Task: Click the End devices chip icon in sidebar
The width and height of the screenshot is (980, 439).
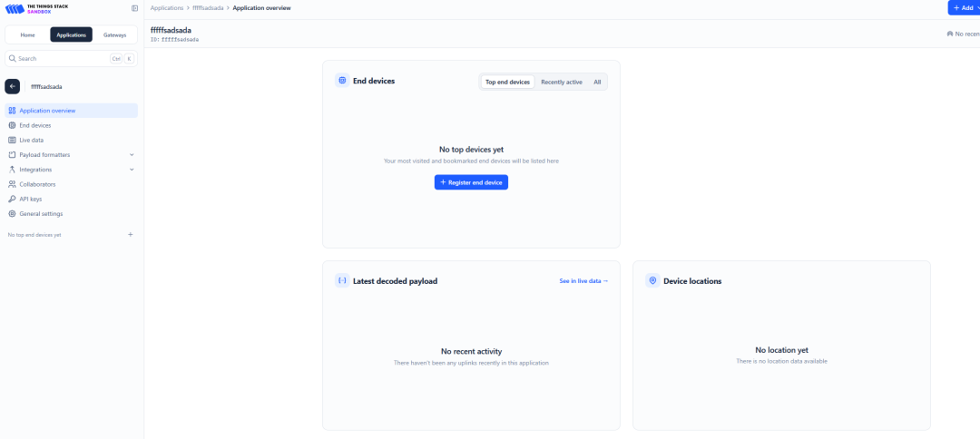Action: pyautogui.click(x=12, y=125)
